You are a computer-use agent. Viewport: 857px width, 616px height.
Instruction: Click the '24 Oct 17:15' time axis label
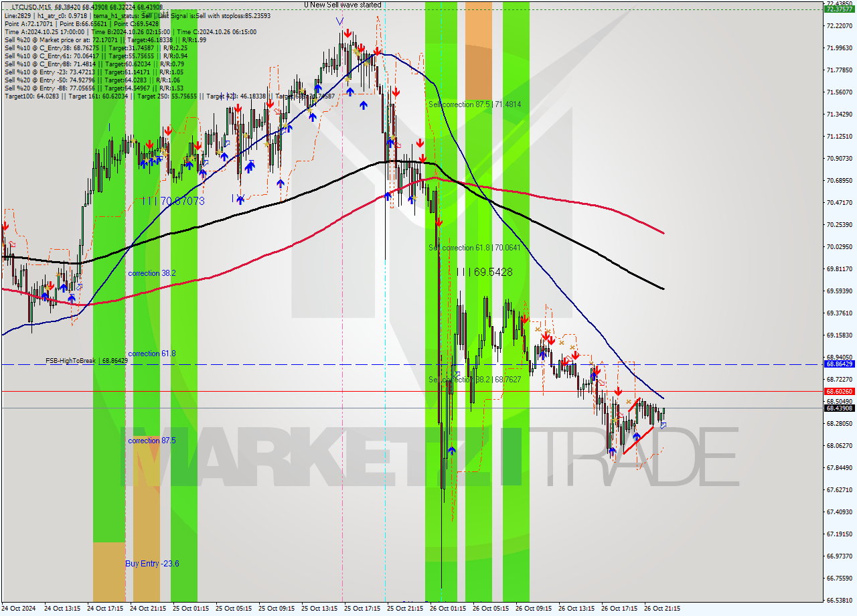click(105, 609)
